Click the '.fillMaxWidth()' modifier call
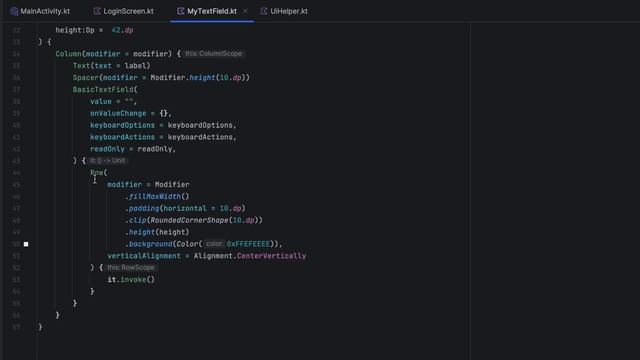The width and height of the screenshot is (640, 360). 157,197
